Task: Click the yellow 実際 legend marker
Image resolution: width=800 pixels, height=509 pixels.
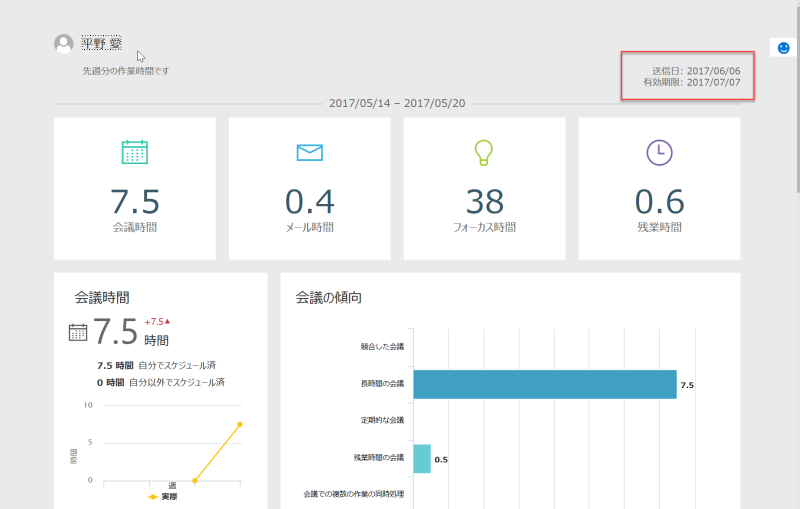Action: click(152, 497)
